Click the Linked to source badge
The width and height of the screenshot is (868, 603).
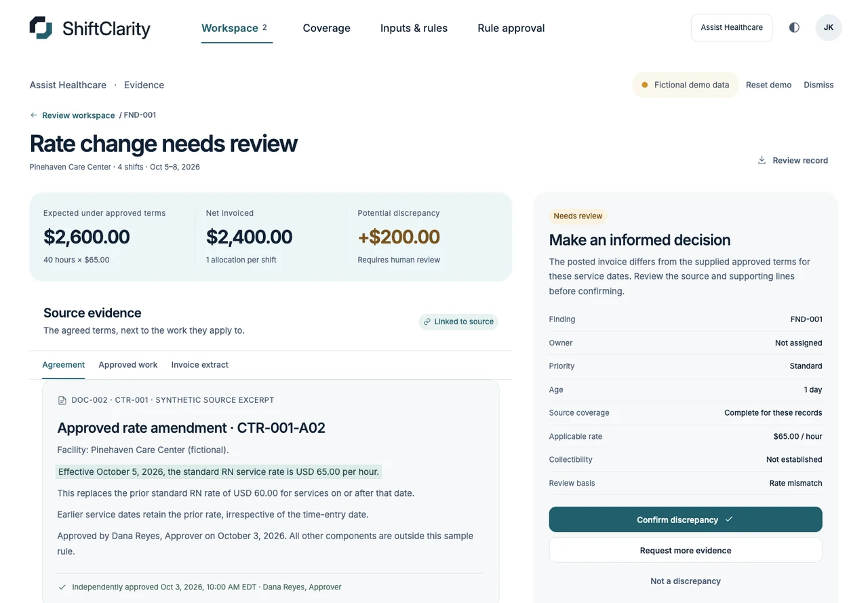[x=458, y=322]
